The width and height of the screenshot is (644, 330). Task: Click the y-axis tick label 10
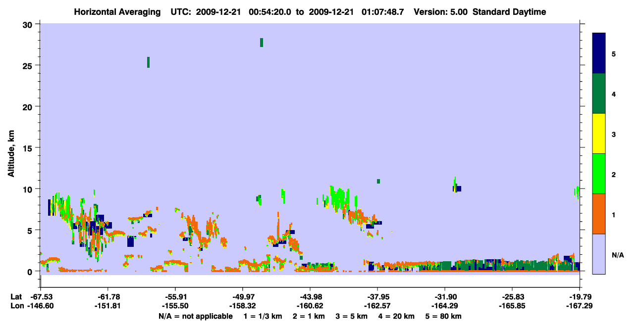tap(28, 189)
